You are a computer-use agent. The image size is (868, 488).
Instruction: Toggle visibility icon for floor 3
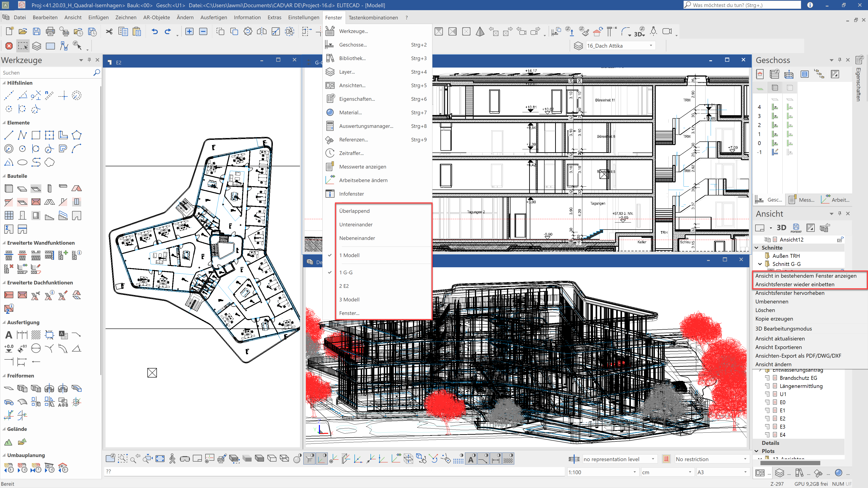pyautogui.click(x=775, y=116)
